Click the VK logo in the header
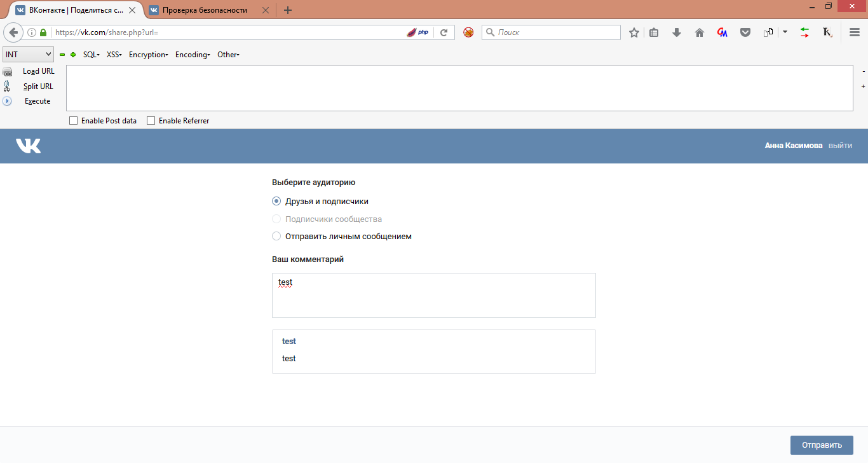868x463 pixels. (29, 146)
